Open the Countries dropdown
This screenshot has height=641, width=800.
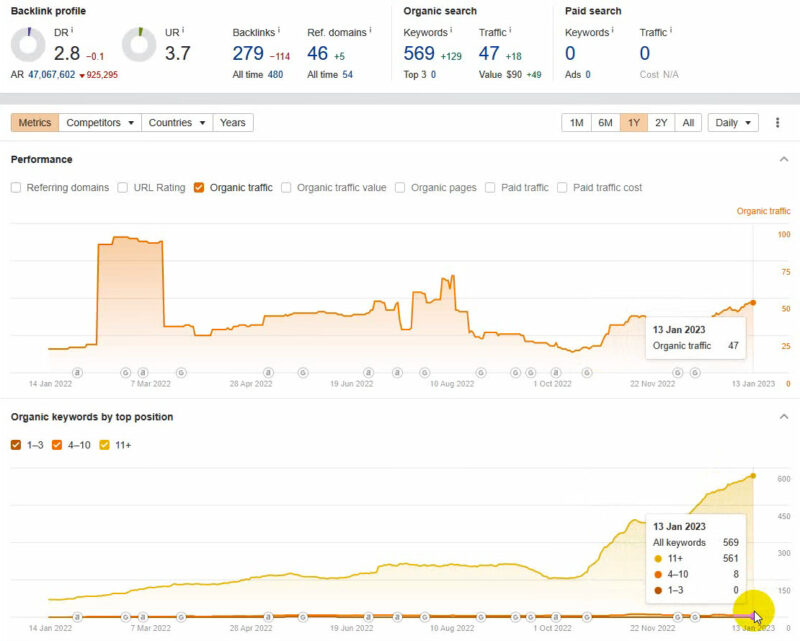point(176,123)
